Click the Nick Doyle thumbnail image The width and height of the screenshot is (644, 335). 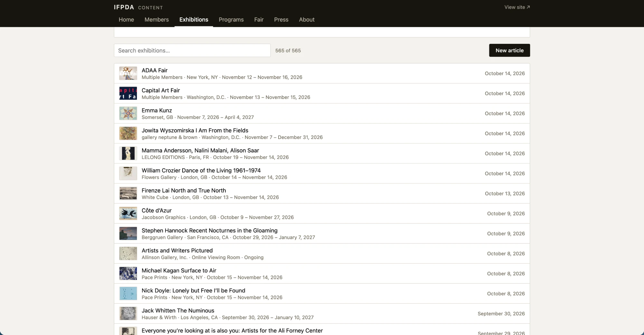(x=128, y=293)
